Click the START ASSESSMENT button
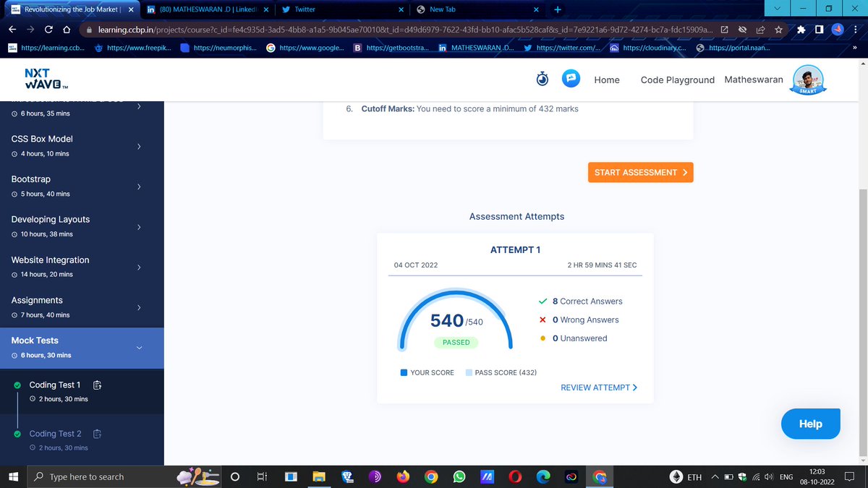This screenshot has height=488, width=868. tap(641, 173)
